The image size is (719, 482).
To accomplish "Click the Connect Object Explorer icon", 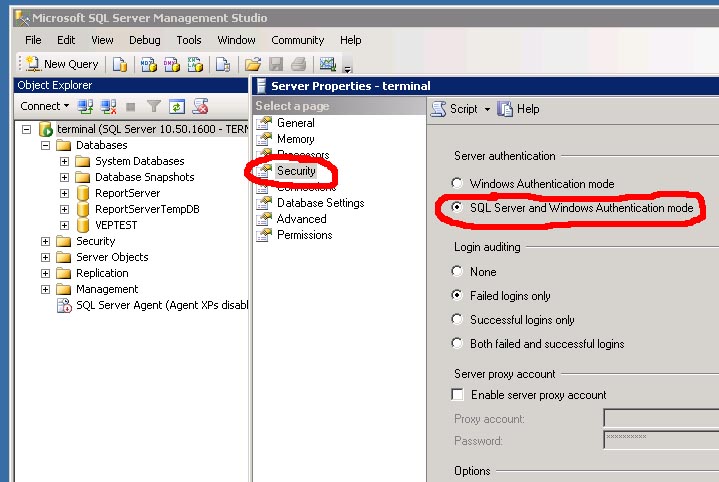I will (85, 106).
